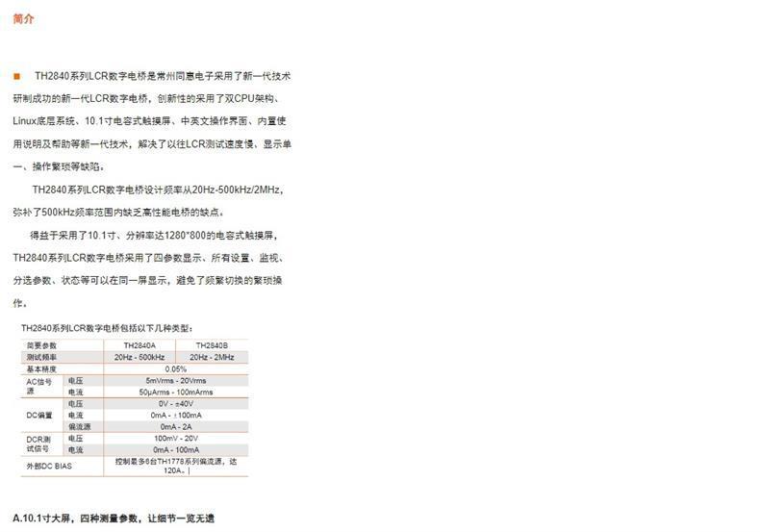Click the line starting Linux底层系统
This screenshot has height=532, width=760.
click(x=149, y=120)
